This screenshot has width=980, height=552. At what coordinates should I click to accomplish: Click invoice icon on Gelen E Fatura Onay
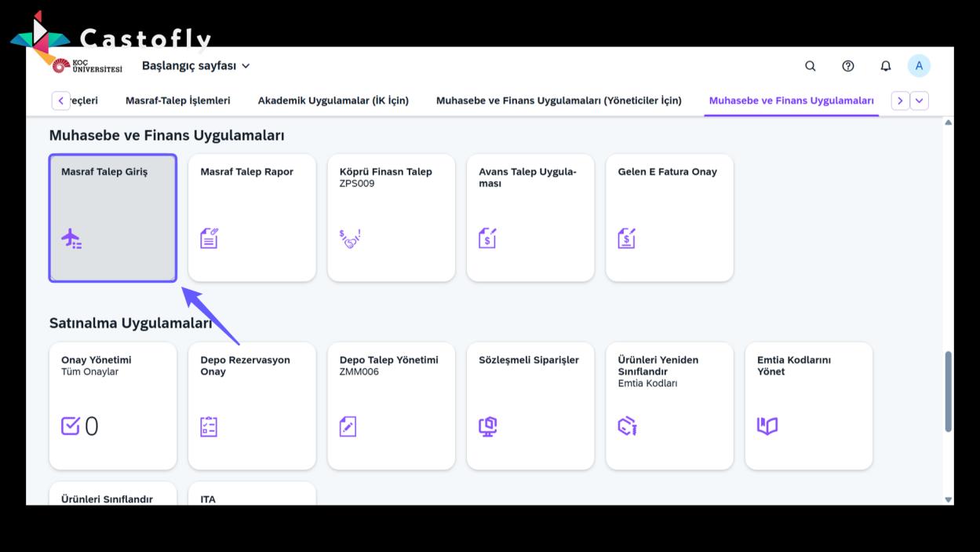click(x=626, y=238)
